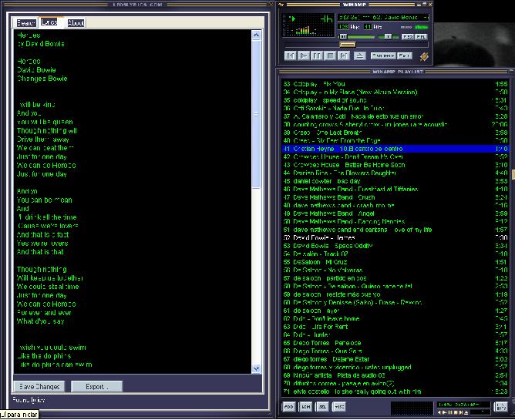The image size is (515, 420).
Task: Click the Export button
Action: [97, 387]
